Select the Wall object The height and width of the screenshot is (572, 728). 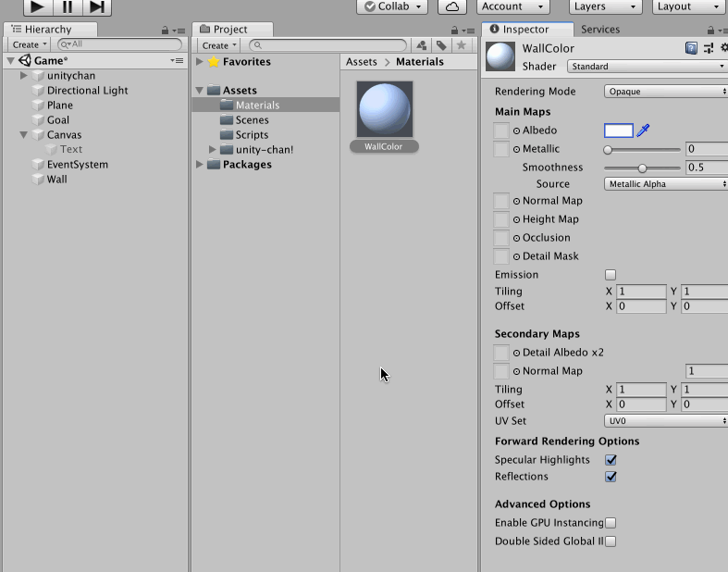(x=56, y=180)
